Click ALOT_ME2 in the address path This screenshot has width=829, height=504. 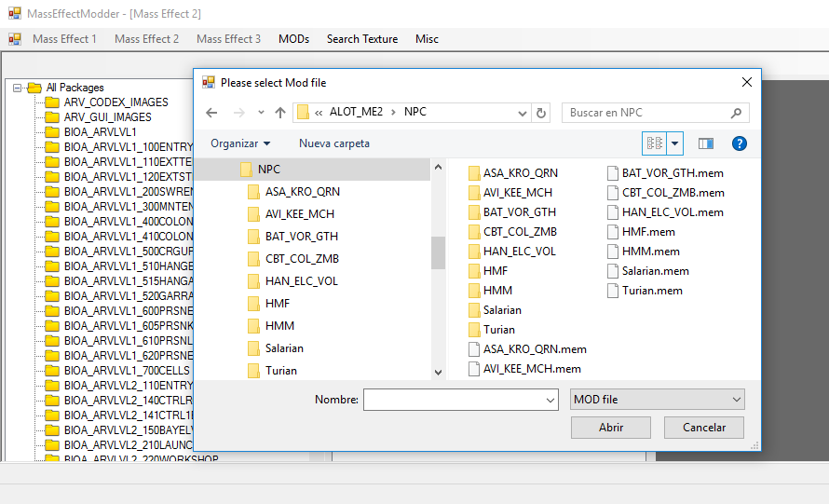click(x=356, y=112)
